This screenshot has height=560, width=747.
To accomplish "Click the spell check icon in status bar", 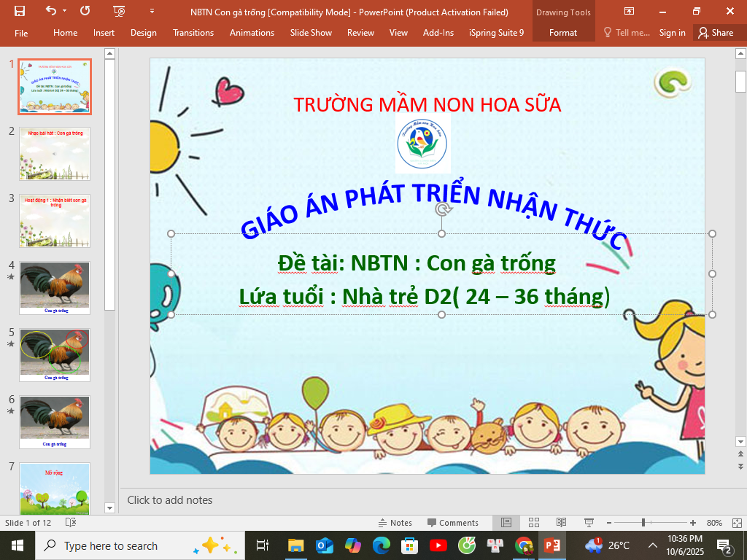I will (71, 523).
